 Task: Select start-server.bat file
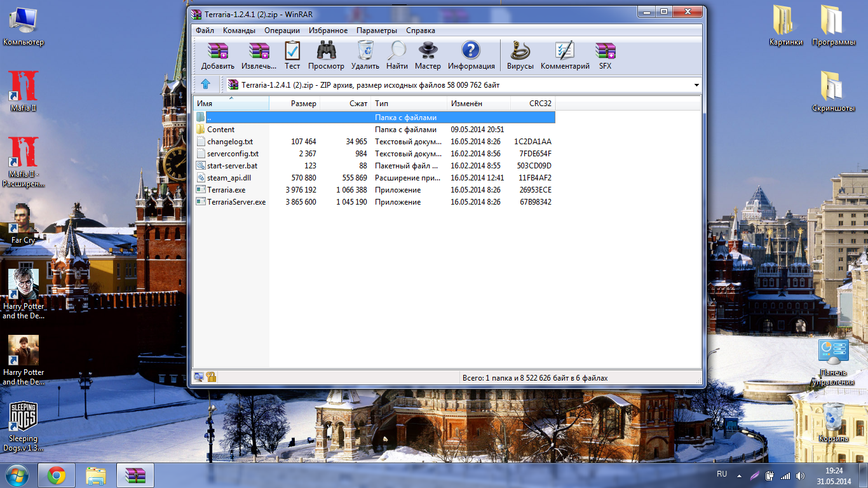pyautogui.click(x=374, y=166)
